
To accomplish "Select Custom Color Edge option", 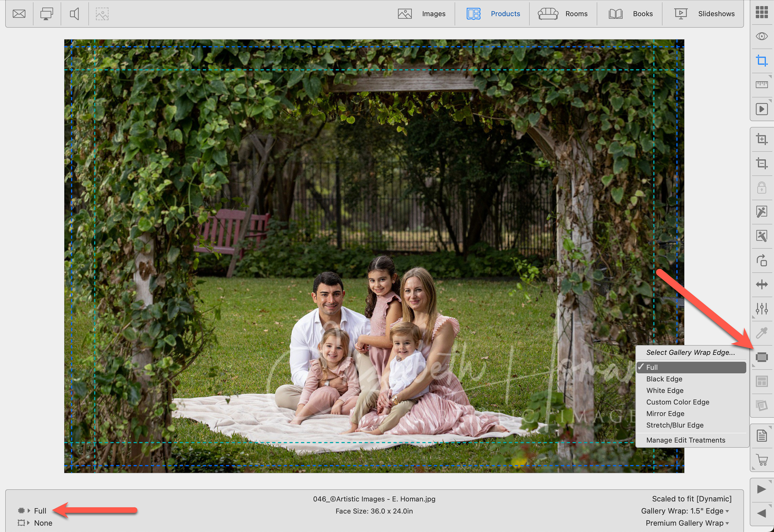I will pos(678,402).
